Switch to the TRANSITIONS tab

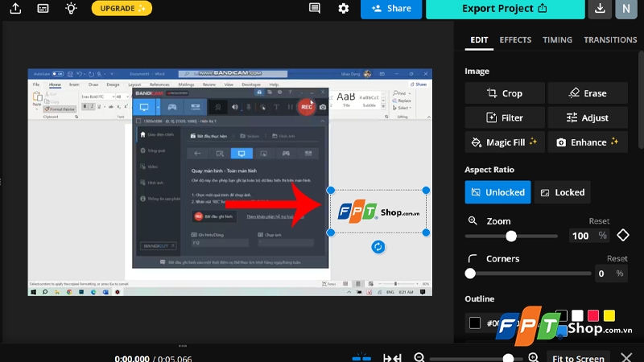pyautogui.click(x=610, y=39)
